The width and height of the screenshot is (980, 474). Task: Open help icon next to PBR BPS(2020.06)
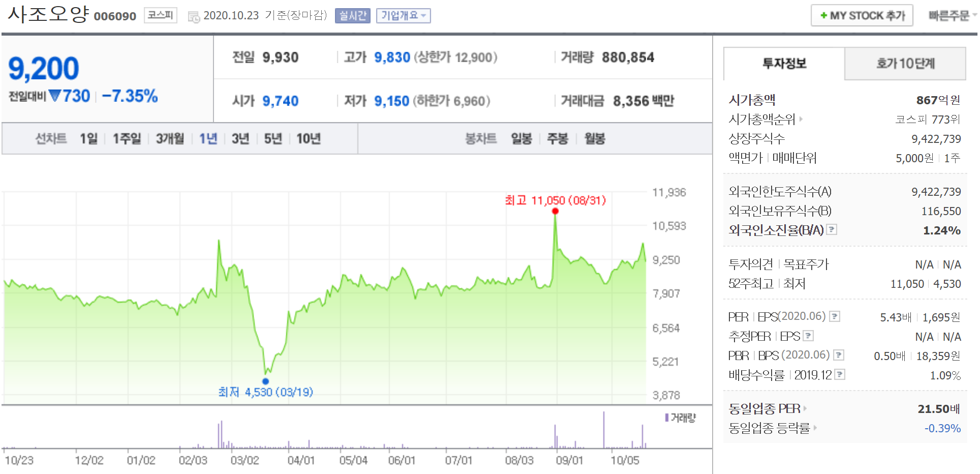point(839,355)
